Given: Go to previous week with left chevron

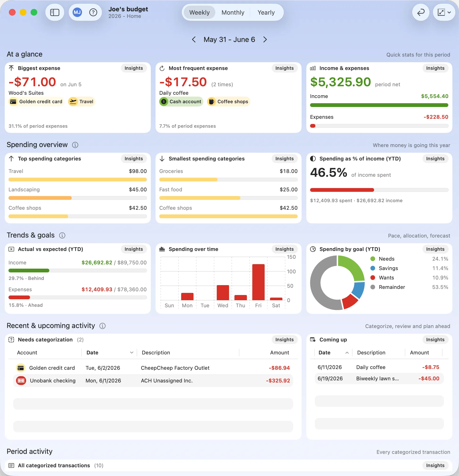Looking at the screenshot, I should (194, 40).
